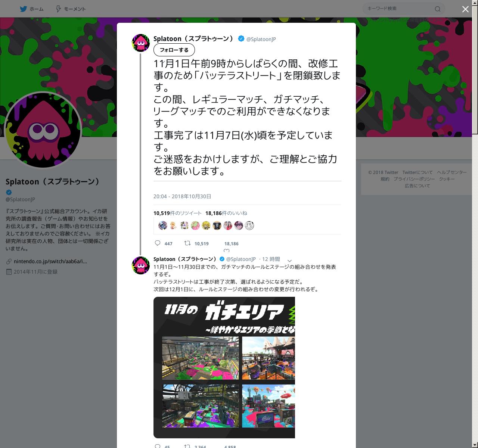Close the tweet overlay with the X
This screenshot has width=478, height=448.
coord(465,9)
